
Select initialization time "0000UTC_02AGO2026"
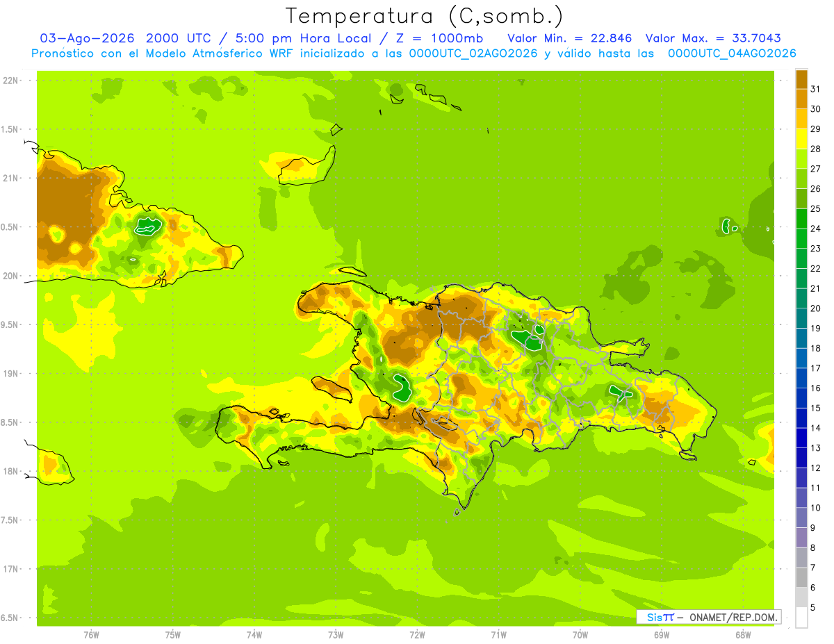click(473, 53)
